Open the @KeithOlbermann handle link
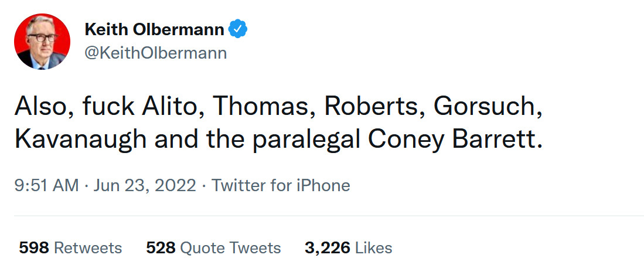The height and width of the screenshot is (275, 644). click(x=156, y=53)
